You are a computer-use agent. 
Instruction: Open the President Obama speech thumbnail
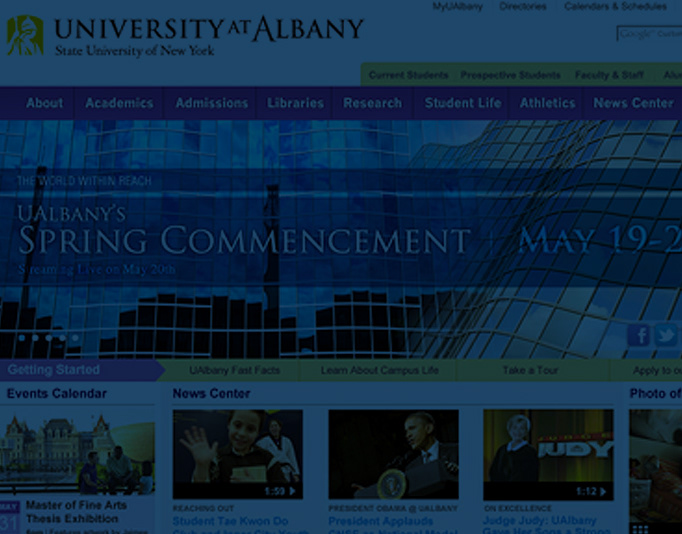(x=393, y=454)
